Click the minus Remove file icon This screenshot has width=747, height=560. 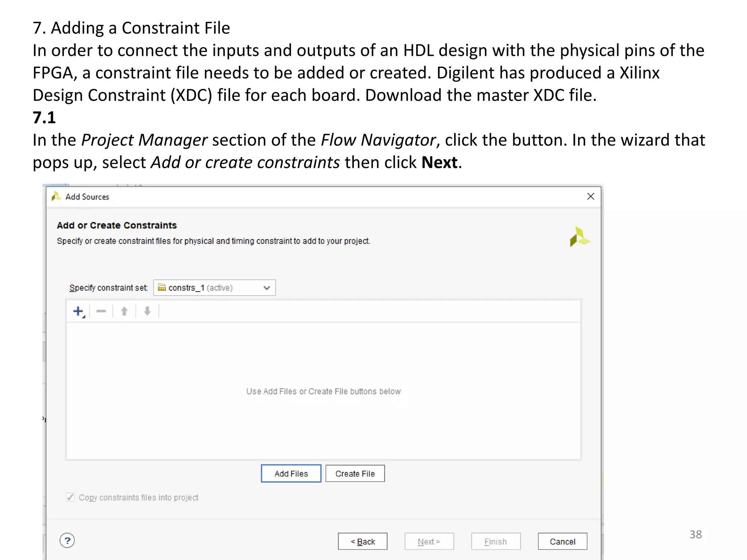click(x=101, y=311)
